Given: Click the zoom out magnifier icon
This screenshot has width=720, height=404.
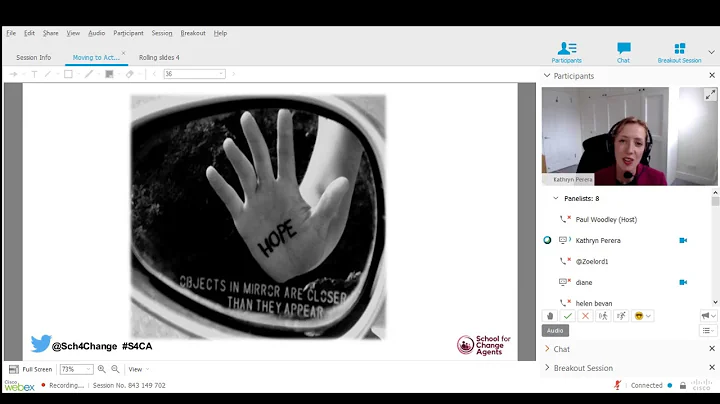Looking at the screenshot, I should point(115,369).
